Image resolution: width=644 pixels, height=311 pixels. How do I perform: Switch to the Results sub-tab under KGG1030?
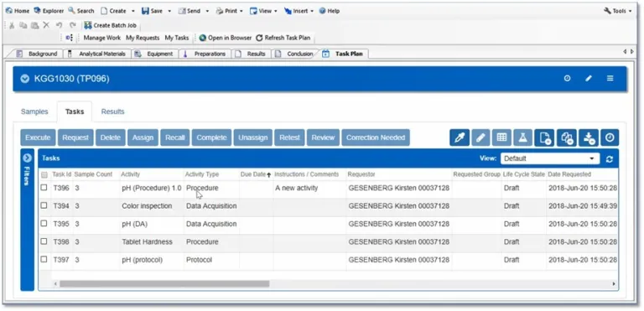[113, 111]
